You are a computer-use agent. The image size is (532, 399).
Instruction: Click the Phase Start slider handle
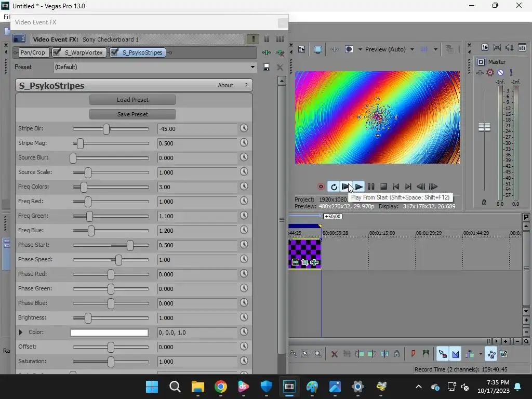point(130,245)
